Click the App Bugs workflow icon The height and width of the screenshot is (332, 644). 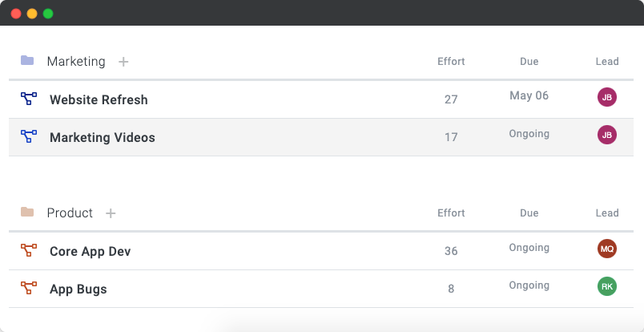29,288
